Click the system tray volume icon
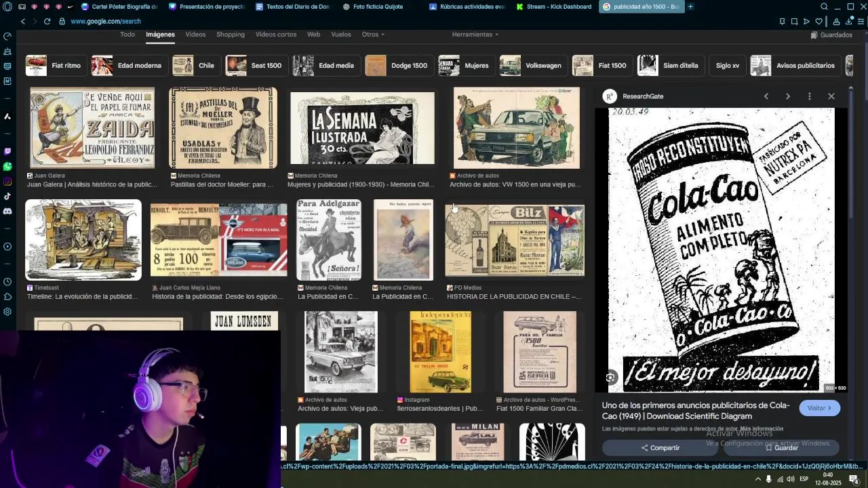This screenshot has width=868, height=488. (790, 479)
